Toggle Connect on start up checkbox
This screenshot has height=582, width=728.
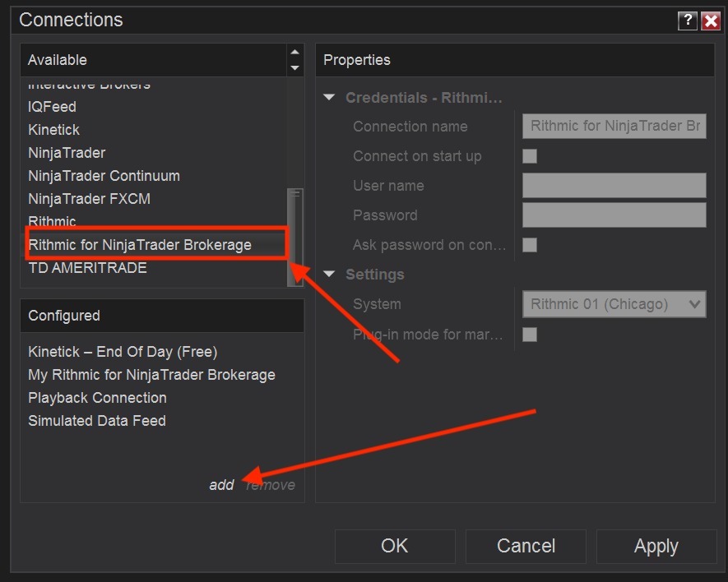tap(530, 156)
